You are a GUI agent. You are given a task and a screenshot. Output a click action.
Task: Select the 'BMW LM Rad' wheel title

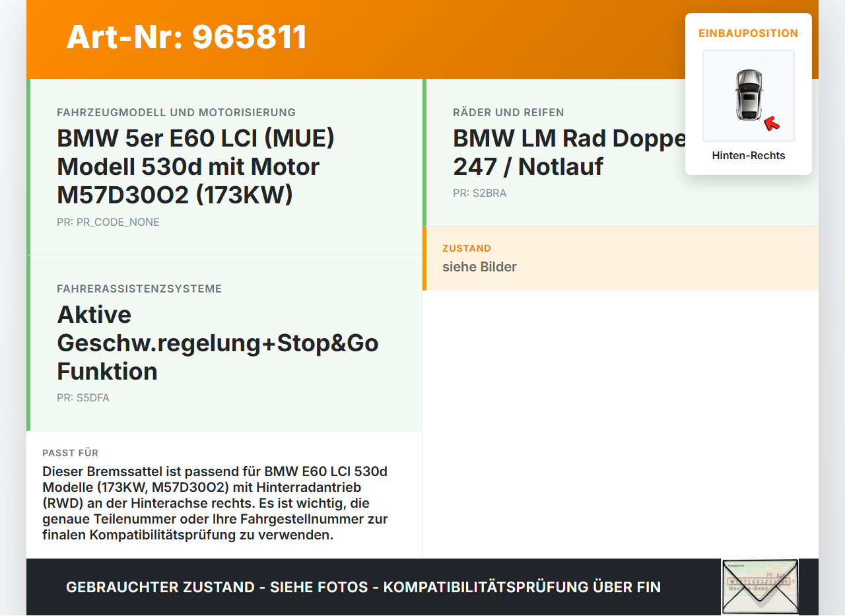pyautogui.click(x=569, y=153)
